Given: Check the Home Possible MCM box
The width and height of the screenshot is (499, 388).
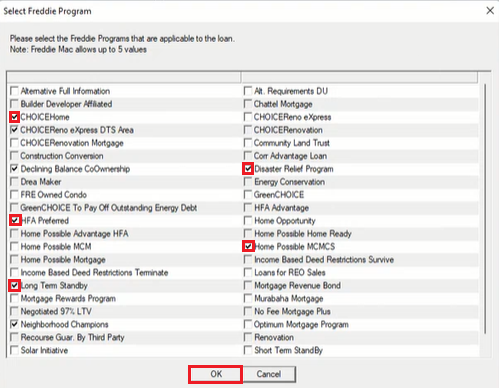Looking at the screenshot, I should (14, 247).
